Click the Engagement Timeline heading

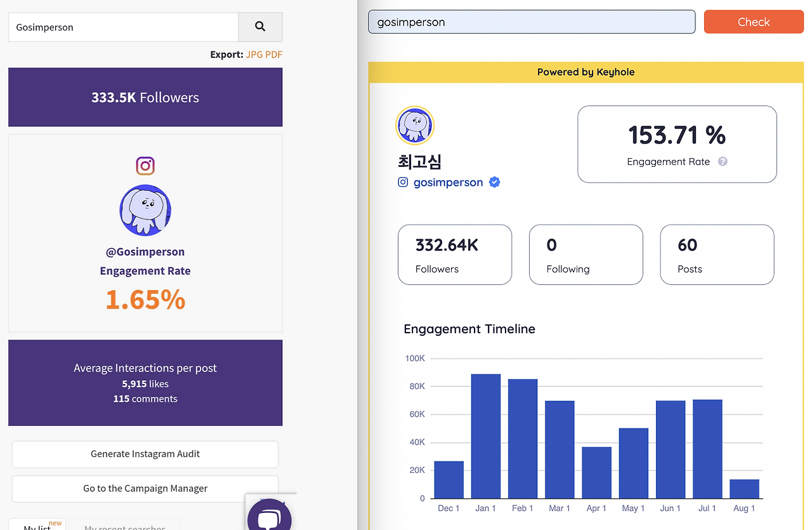point(469,329)
